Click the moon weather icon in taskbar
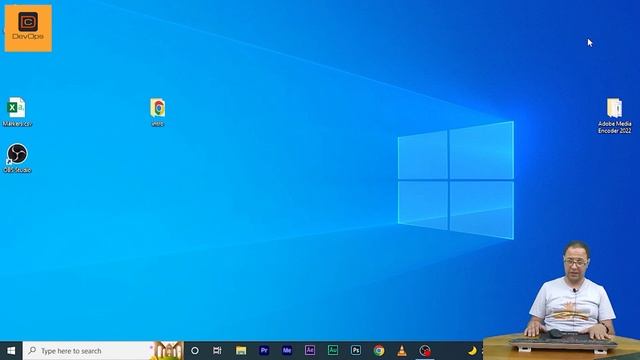 [472, 351]
